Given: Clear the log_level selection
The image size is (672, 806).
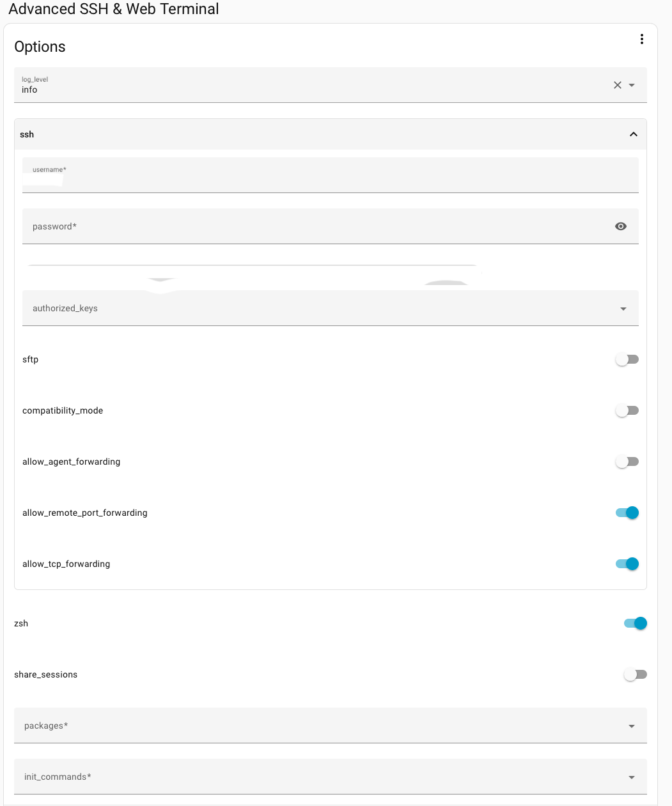Looking at the screenshot, I should click(x=618, y=85).
